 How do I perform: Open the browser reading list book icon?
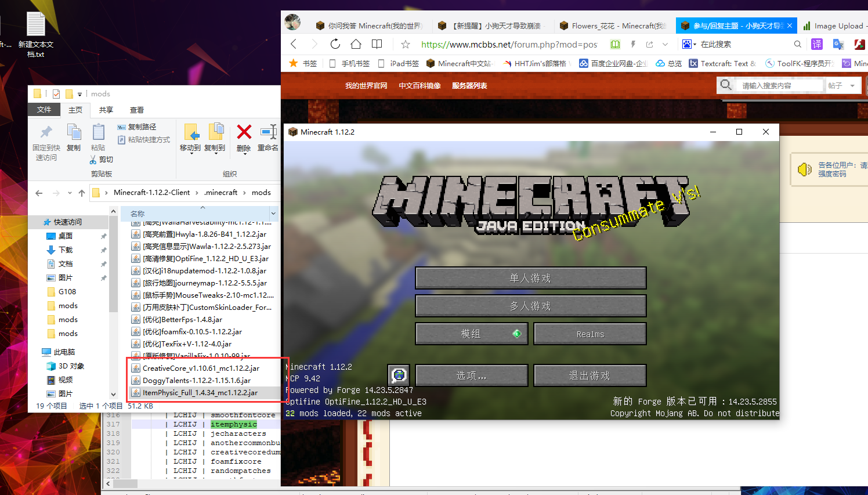(x=377, y=44)
